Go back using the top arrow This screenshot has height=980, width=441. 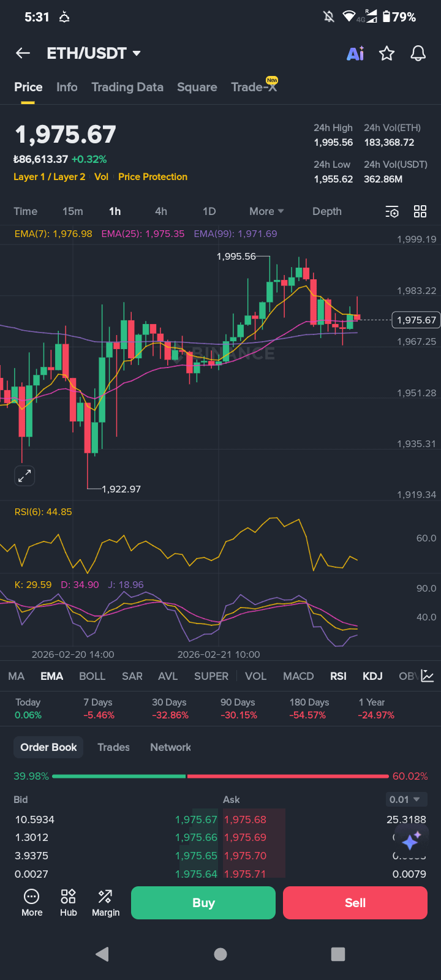point(23,53)
